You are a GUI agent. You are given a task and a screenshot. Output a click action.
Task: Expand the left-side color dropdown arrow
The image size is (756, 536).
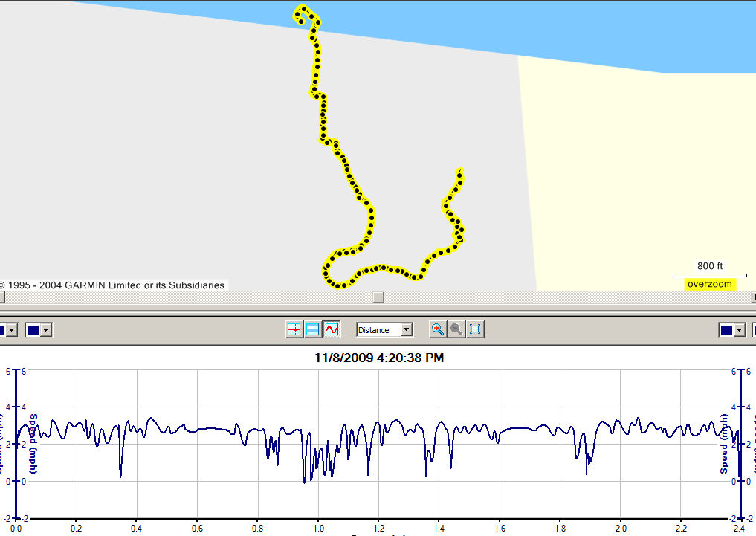click(45, 330)
